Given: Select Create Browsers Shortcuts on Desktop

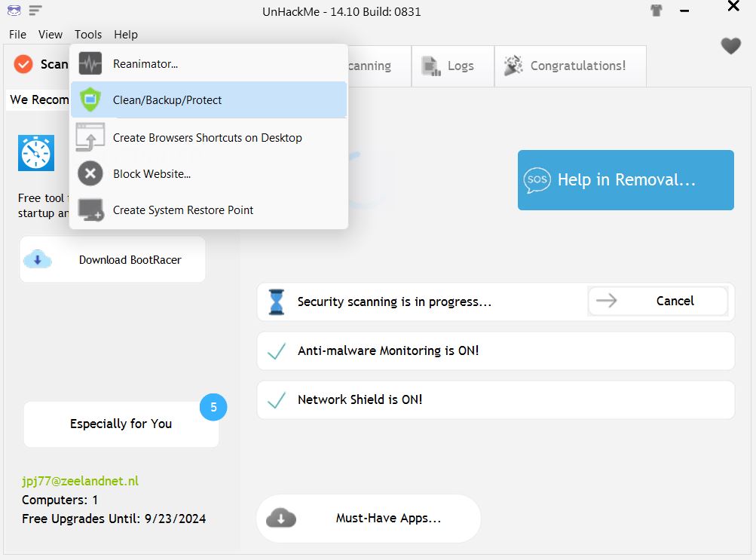Looking at the screenshot, I should click(x=209, y=137).
